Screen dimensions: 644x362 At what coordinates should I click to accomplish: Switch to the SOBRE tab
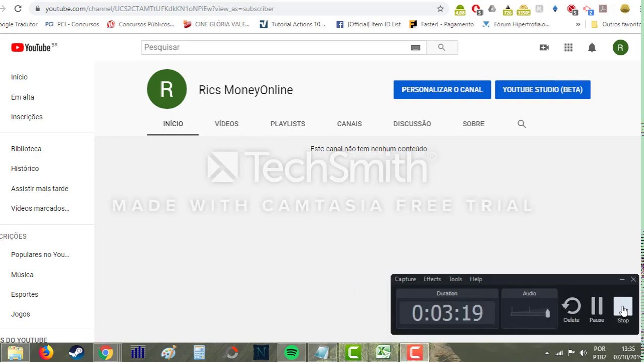(x=473, y=124)
